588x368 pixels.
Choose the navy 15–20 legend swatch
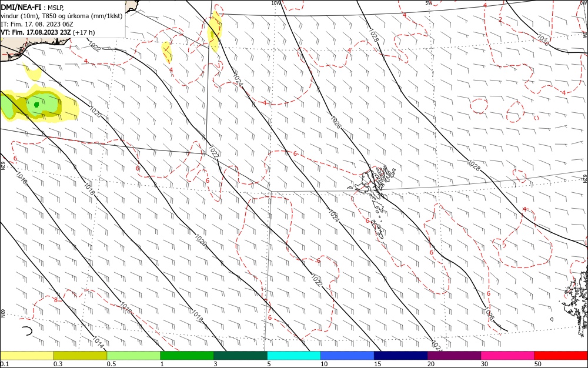[401, 356]
